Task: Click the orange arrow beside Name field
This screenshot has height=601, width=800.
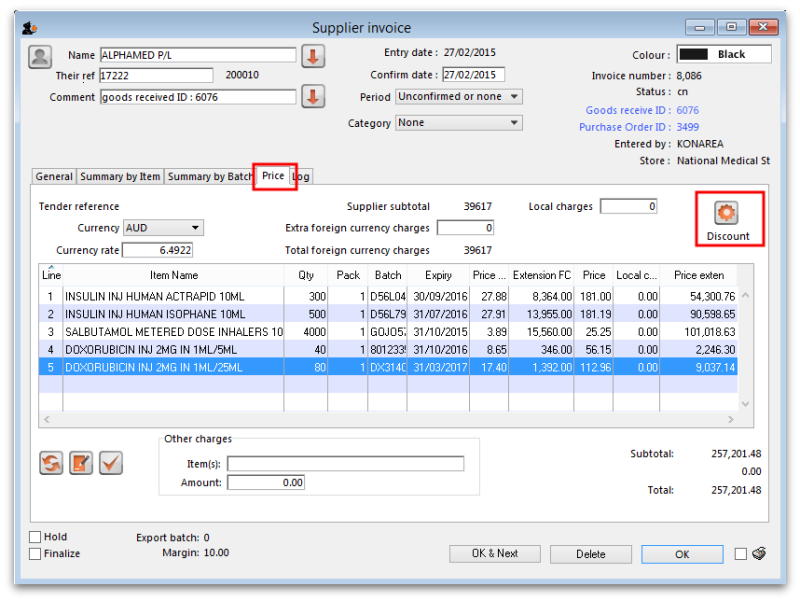Action: 313,56
